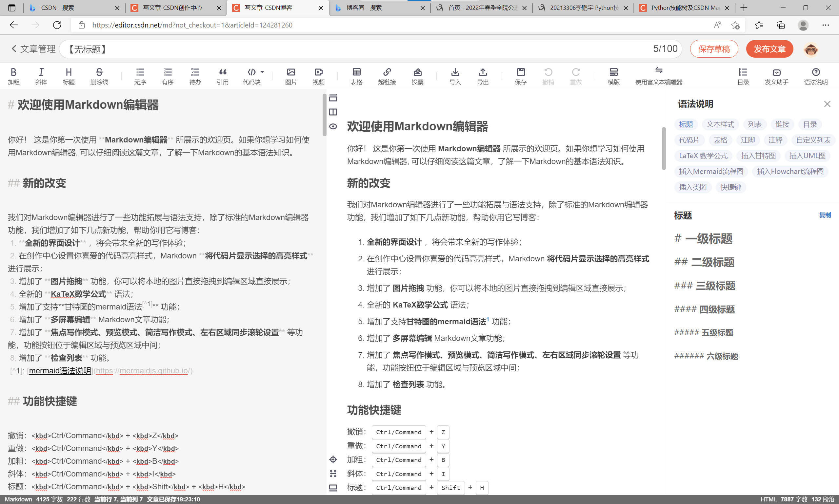Open the browser's three-dot settings menu
This screenshot has height=504, width=839.
(x=826, y=25)
